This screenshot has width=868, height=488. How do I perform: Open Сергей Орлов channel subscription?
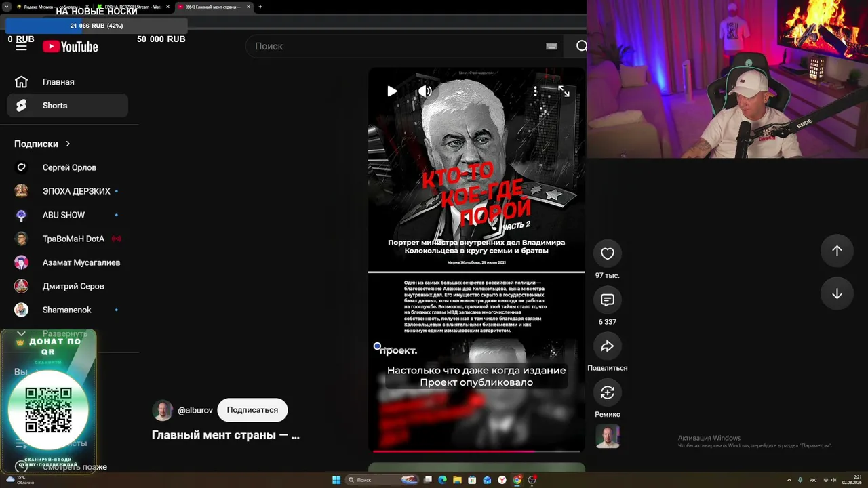pyautogui.click(x=68, y=167)
